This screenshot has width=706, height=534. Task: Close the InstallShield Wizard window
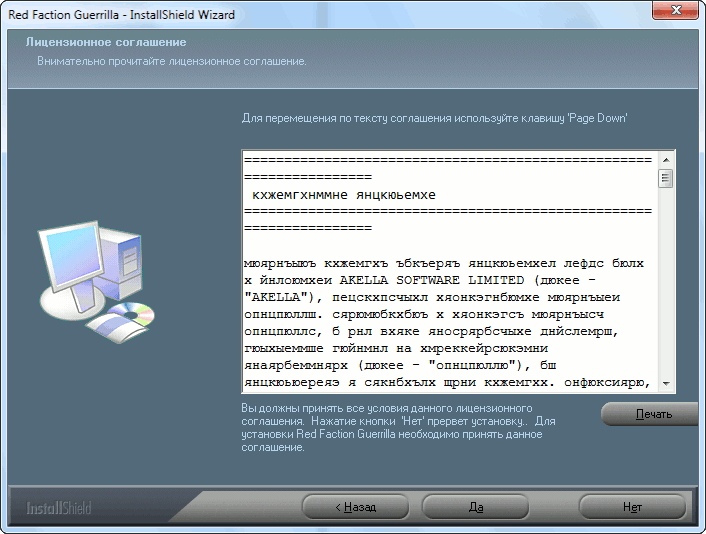click(675, 10)
